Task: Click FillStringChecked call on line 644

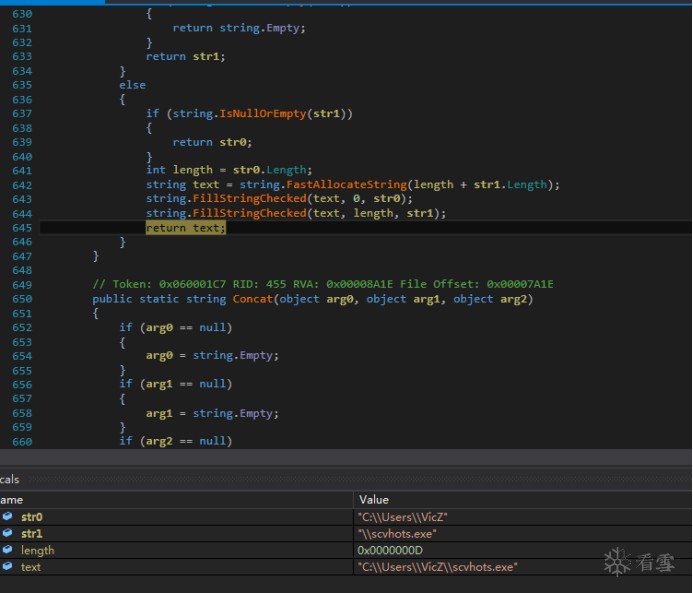Action: (250, 213)
